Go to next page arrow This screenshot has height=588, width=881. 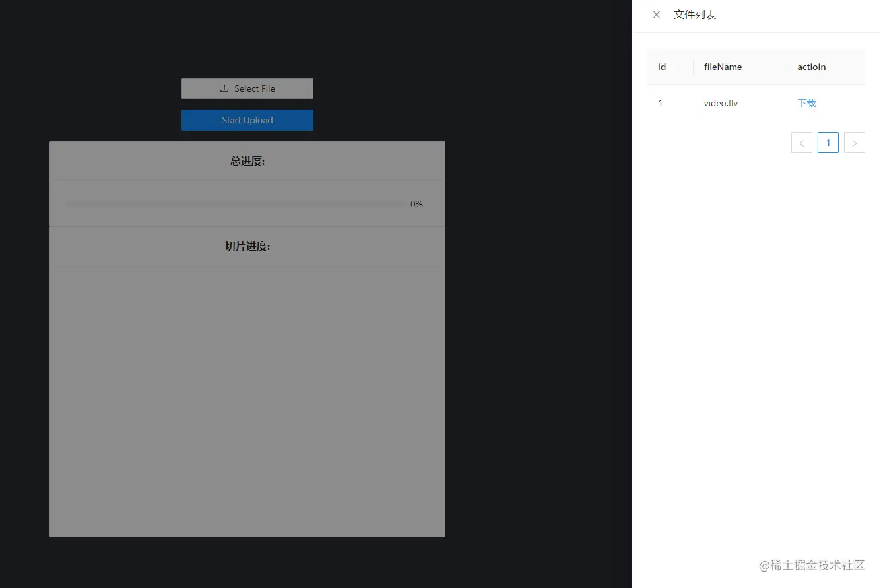tap(855, 143)
